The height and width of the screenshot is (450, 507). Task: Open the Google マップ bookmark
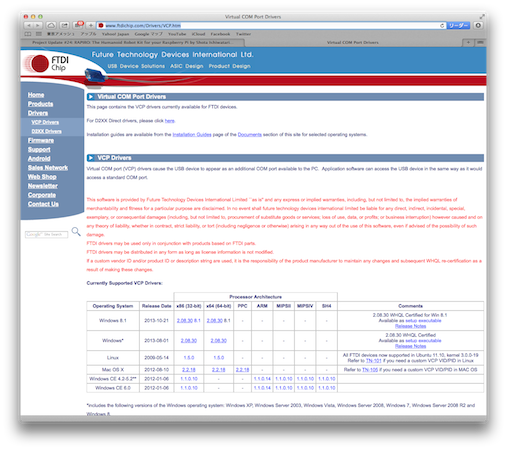tap(149, 34)
